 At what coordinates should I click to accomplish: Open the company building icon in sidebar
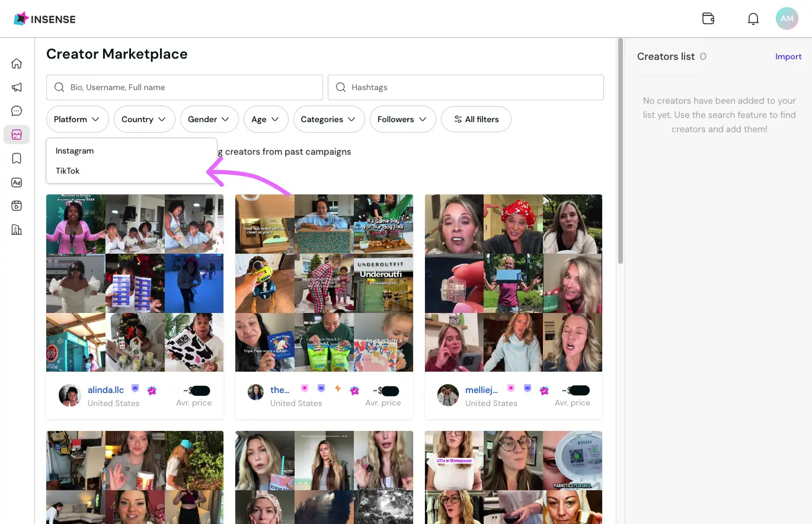[x=16, y=229]
